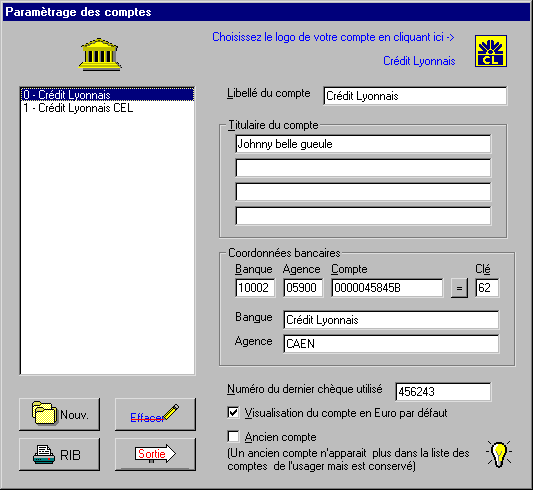Select '1 - Crédit Lyonnais CEL' account
Image resolution: width=533 pixels, height=490 pixels.
(x=107, y=108)
